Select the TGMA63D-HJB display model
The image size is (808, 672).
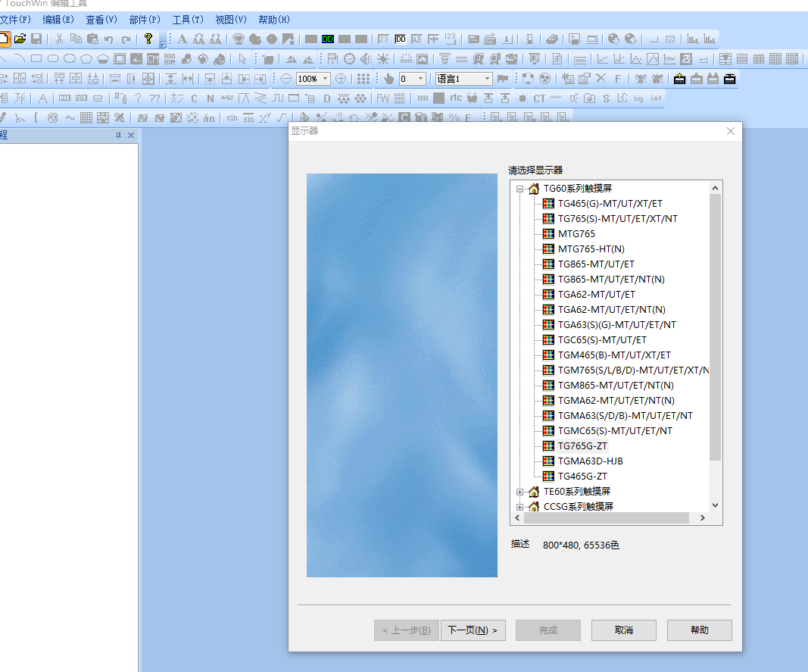[x=591, y=461]
